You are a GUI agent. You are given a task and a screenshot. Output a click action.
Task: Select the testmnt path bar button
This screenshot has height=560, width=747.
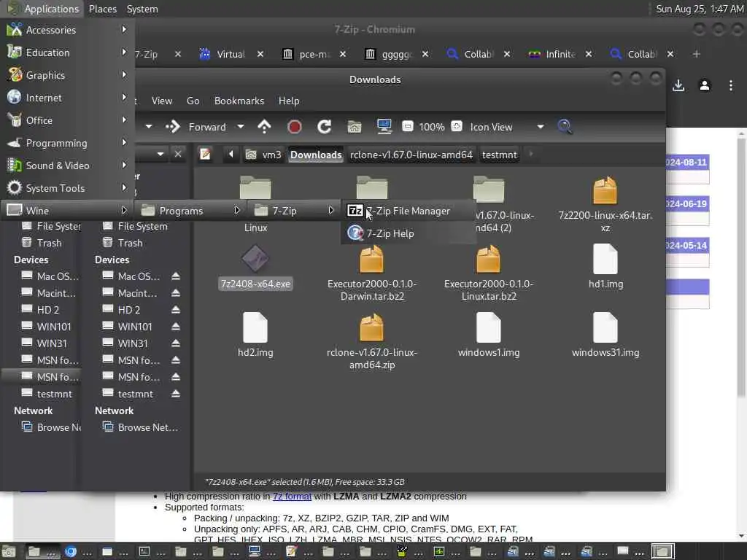[x=499, y=155]
